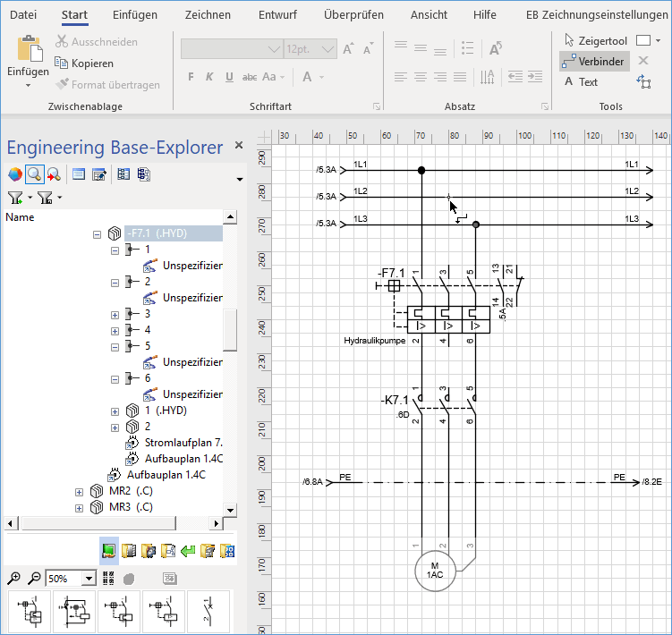672x635 pixels.
Task: Select the Text tool button
Action: click(x=582, y=82)
